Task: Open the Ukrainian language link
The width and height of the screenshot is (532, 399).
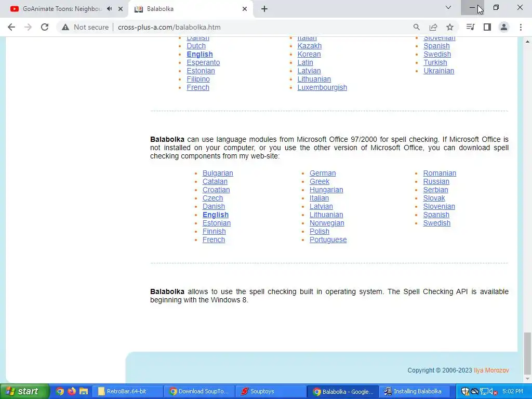Action: (x=438, y=71)
